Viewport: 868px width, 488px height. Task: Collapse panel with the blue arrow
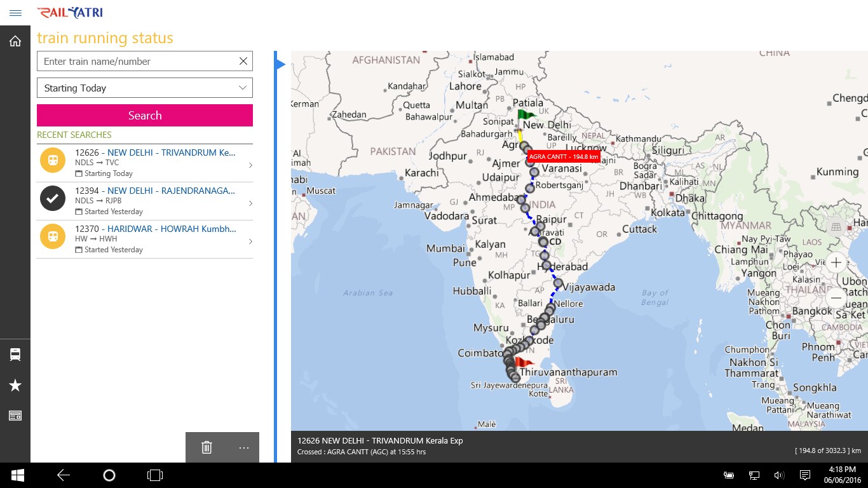point(280,64)
